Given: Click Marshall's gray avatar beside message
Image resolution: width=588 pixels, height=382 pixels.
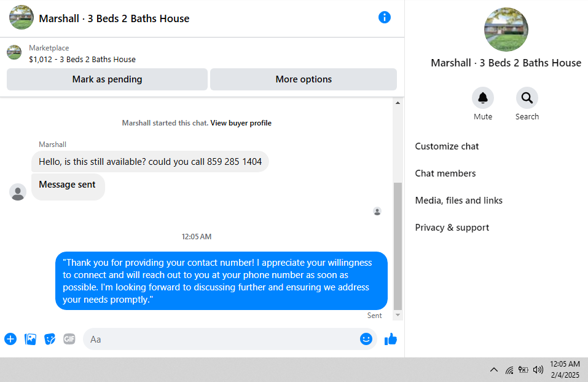Looking at the screenshot, I should click(18, 192).
